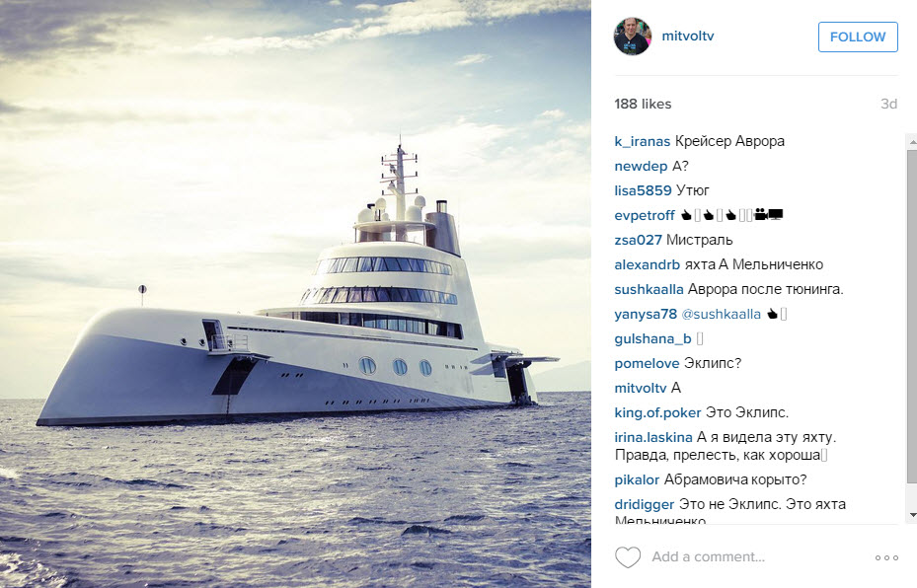Open pikalor user profile link

(637, 479)
